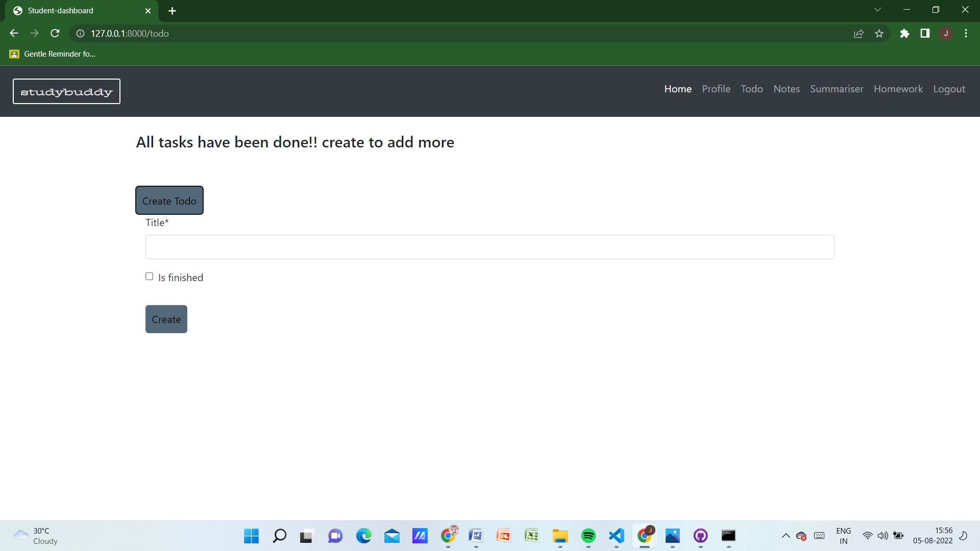Open the Summariser page
Image resolution: width=980 pixels, height=551 pixels.
point(837,89)
